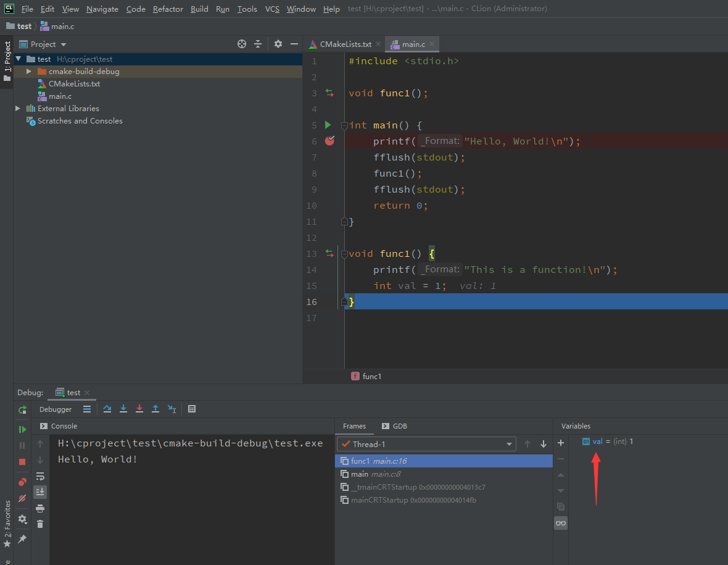This screenshot has width=728, height=565.
Task: Click the Step Out arrow icon
Action: tap(155, 409)
